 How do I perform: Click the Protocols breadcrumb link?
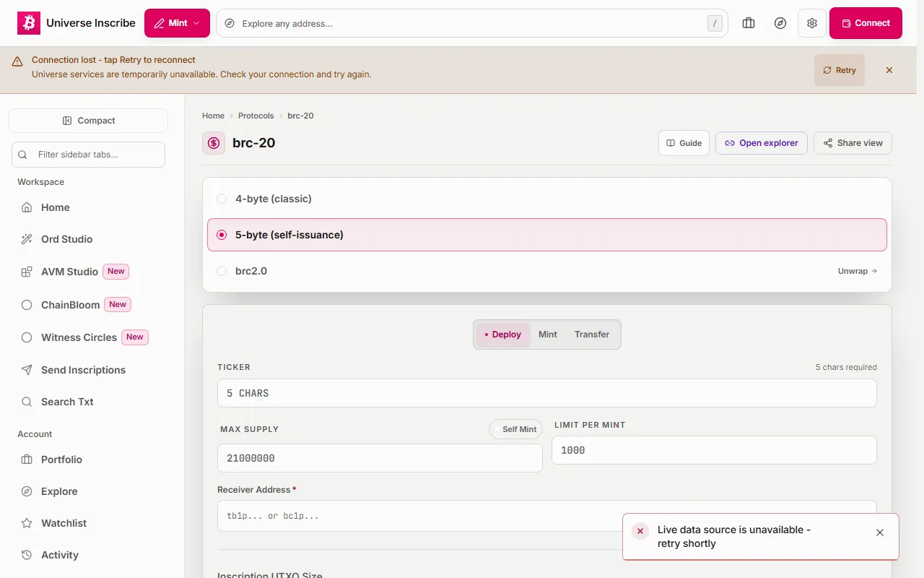pos(256,116)
